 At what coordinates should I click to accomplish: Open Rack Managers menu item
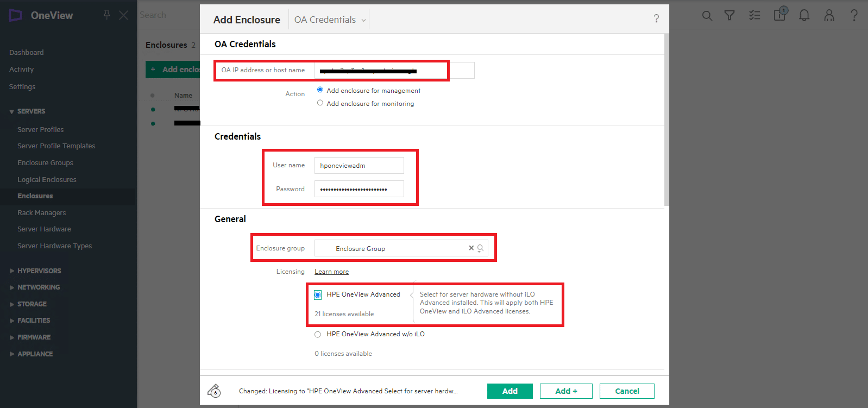42,213
